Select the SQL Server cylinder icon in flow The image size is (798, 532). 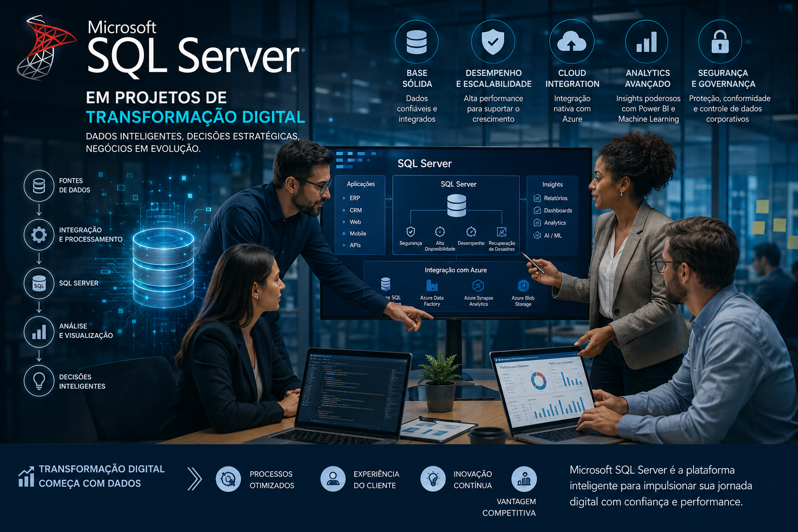[39, 283]
